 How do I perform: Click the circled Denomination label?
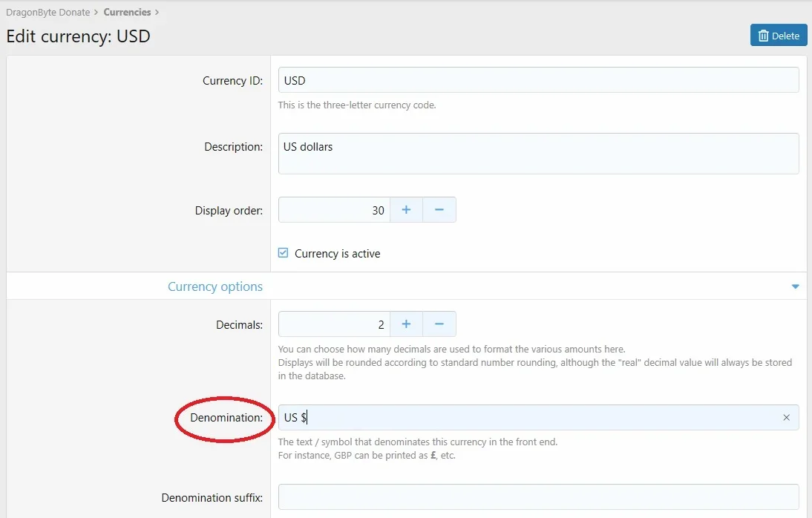pos(226,418)
